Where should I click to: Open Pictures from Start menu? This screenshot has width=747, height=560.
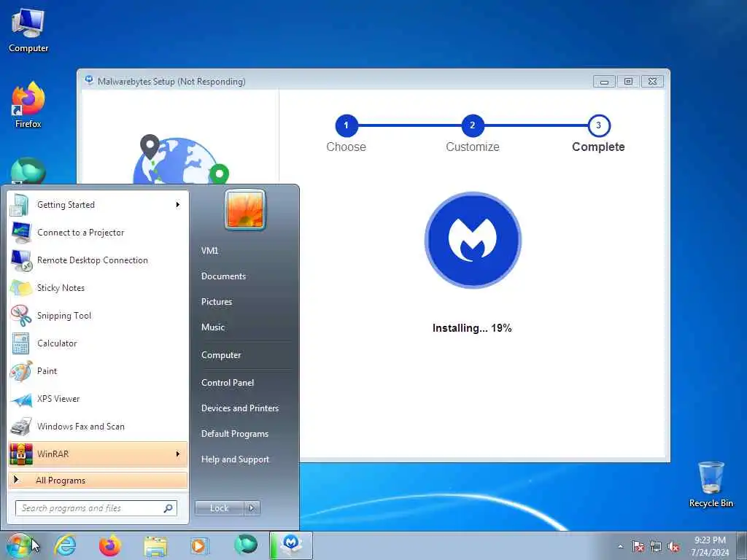pyautogui.click(x=216, y=302)
